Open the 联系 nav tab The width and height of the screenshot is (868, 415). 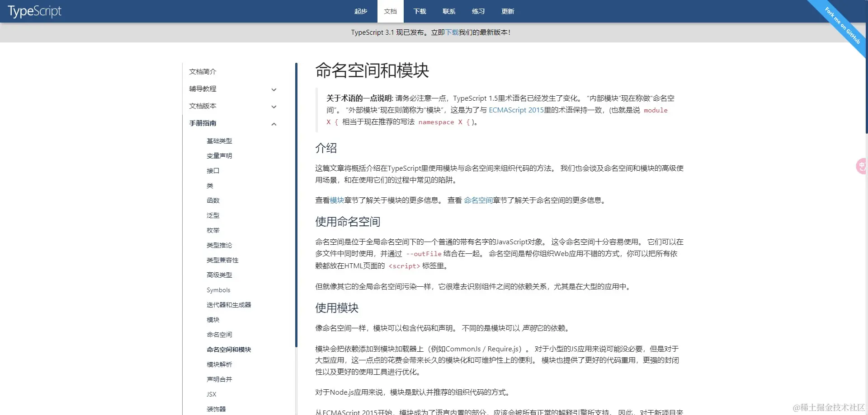point(449,11)
